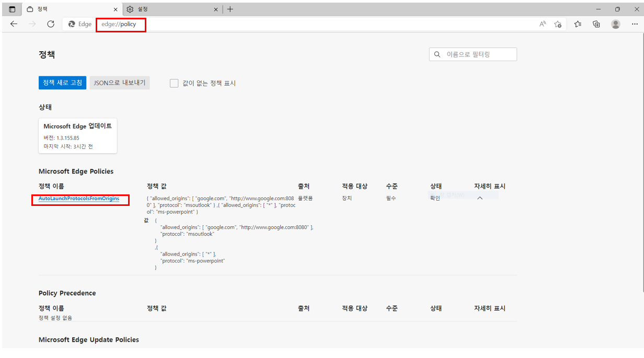The height and width of the screenshot is (358, 644).
Task: Click the 마지막 시작: 3시간 전 text
Action: point(68,146)
